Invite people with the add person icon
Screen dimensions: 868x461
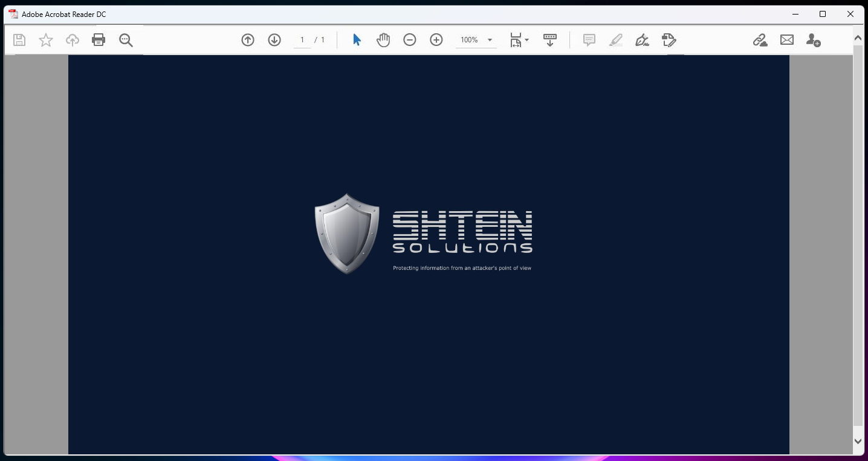pos(814,40)
